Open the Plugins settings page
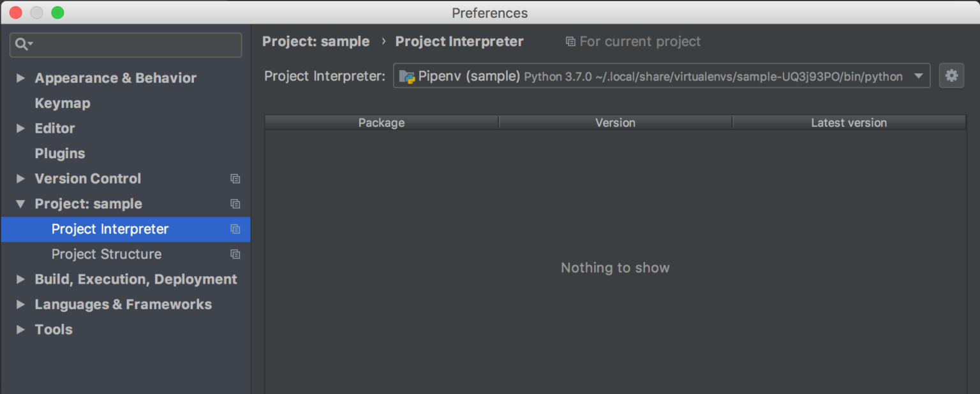The image size is (980, 394). click(59, 153)
